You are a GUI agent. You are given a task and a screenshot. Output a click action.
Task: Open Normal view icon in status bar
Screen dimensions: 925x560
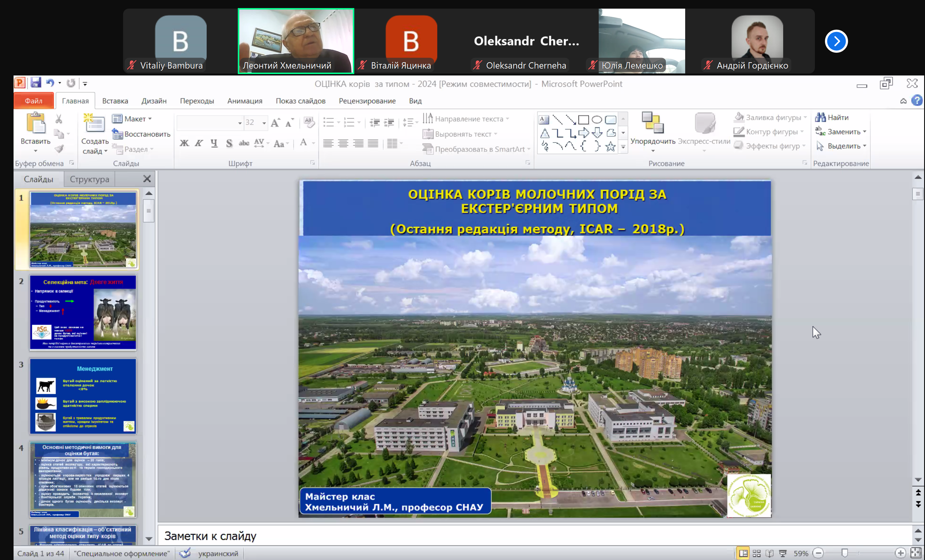pos(743,553)
